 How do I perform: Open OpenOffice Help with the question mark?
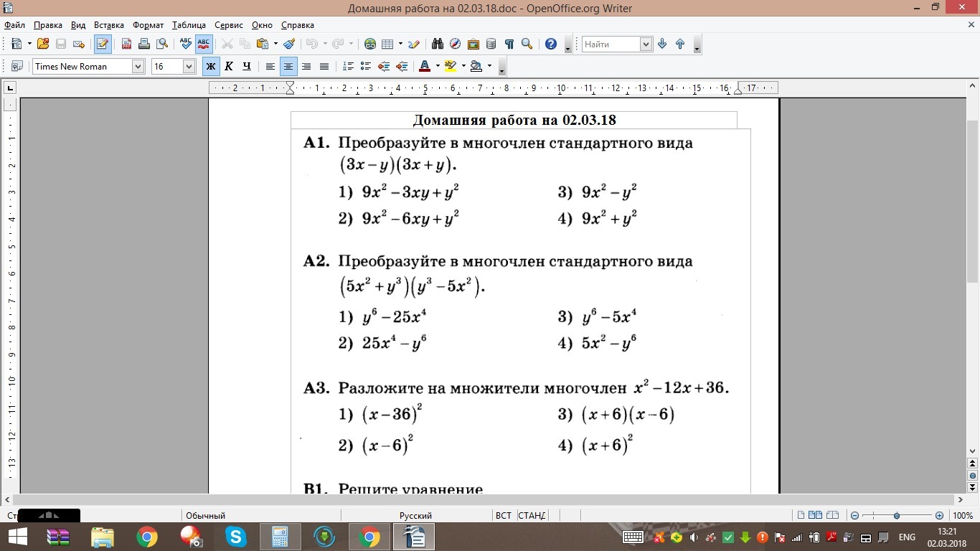point(551,44)
